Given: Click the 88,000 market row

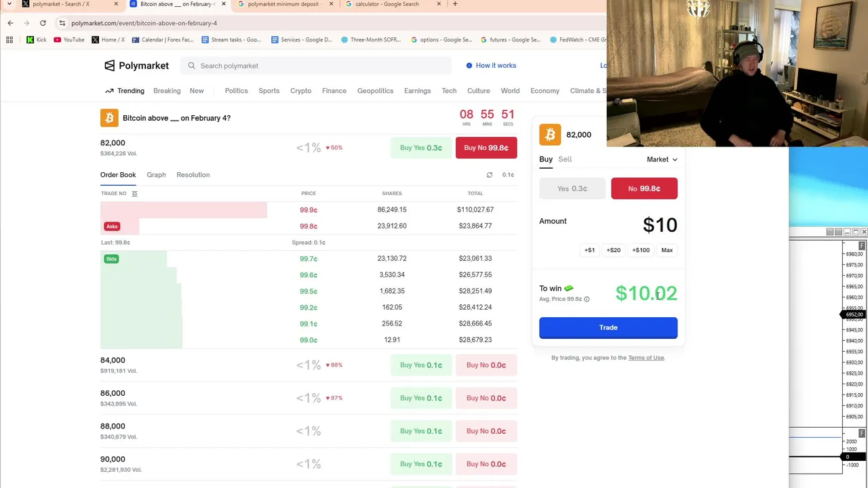Looking at the screenshot, I should [x=309, y=431].
